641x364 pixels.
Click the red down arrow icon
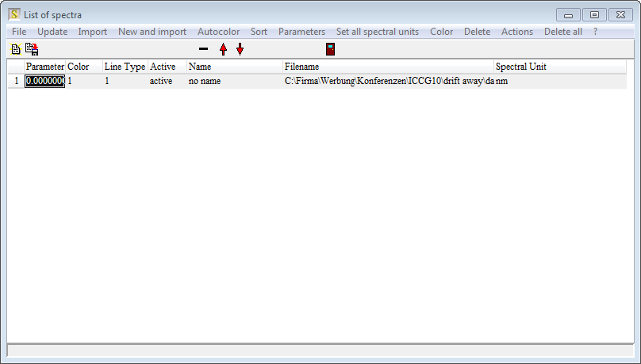(240, 49)
